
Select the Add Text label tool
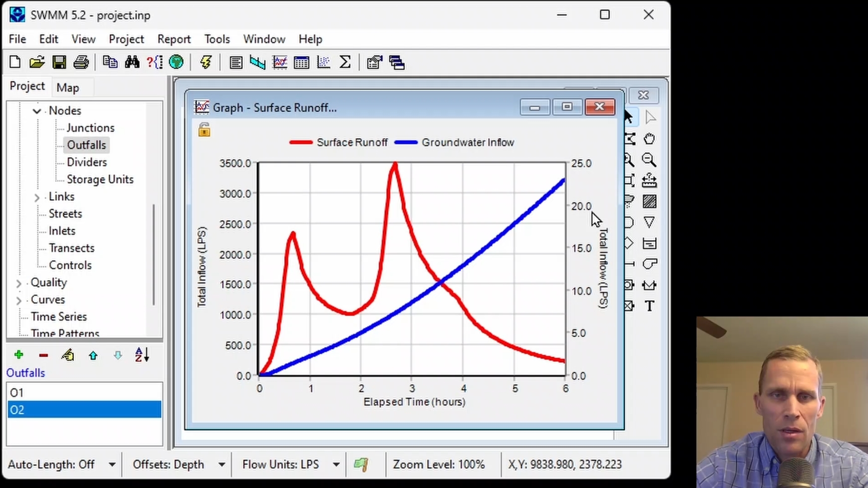coord(649,306)
